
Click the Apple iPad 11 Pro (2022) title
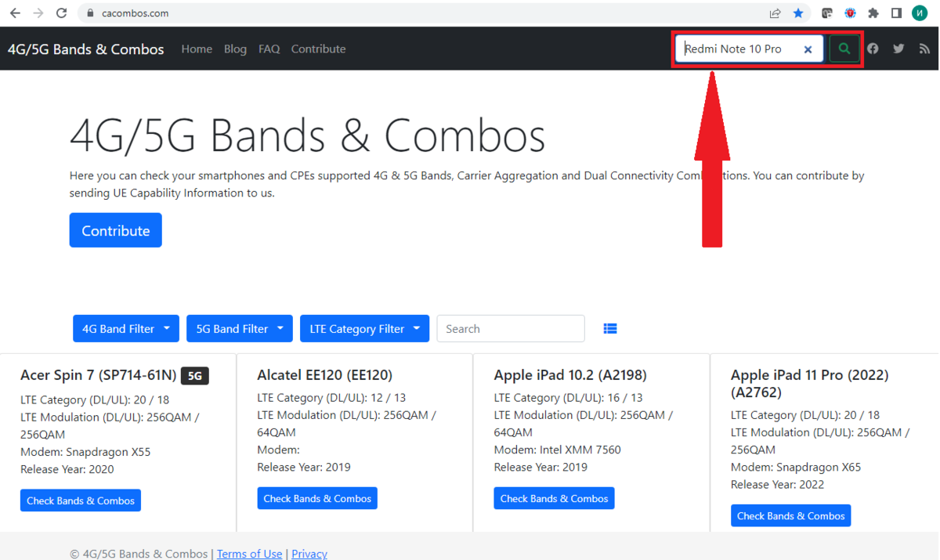point(810,384)
